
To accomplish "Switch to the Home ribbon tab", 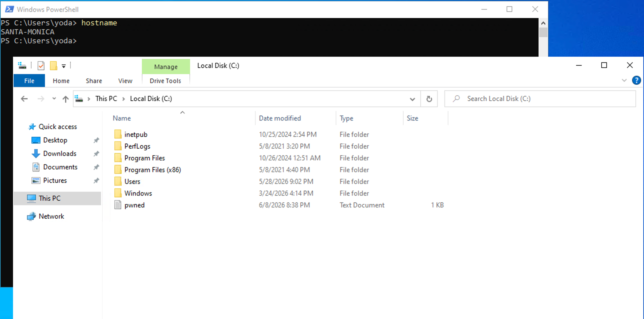I will coord(61,81).
